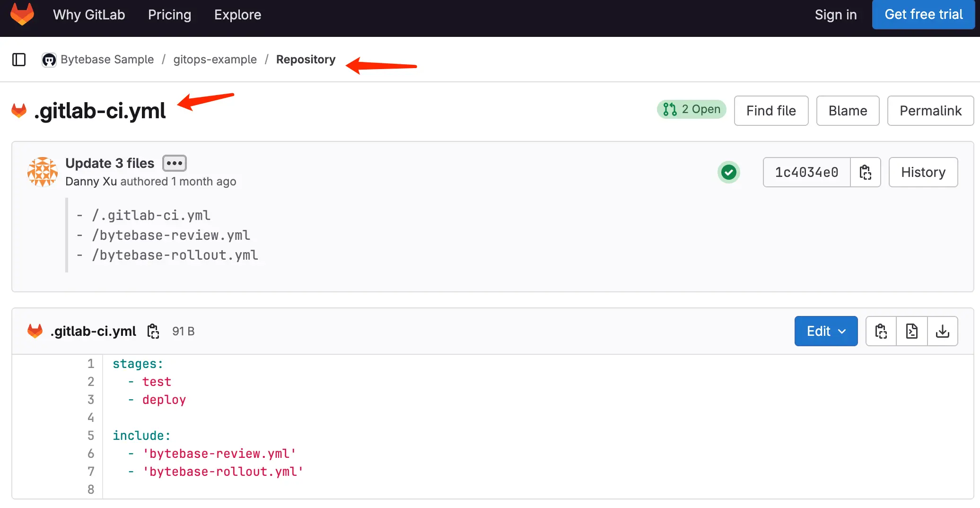This screenshot has width=980, height=508.
Task: Click the Get free trial button
Action: (923, 15)
